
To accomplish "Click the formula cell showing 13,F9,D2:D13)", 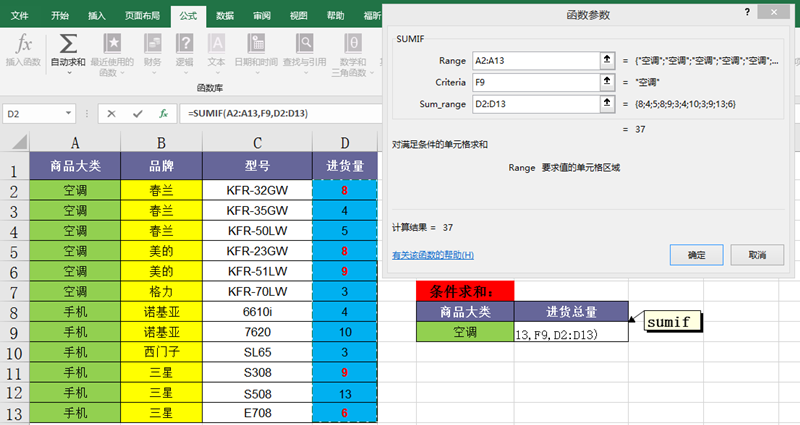I will [571, 332].
